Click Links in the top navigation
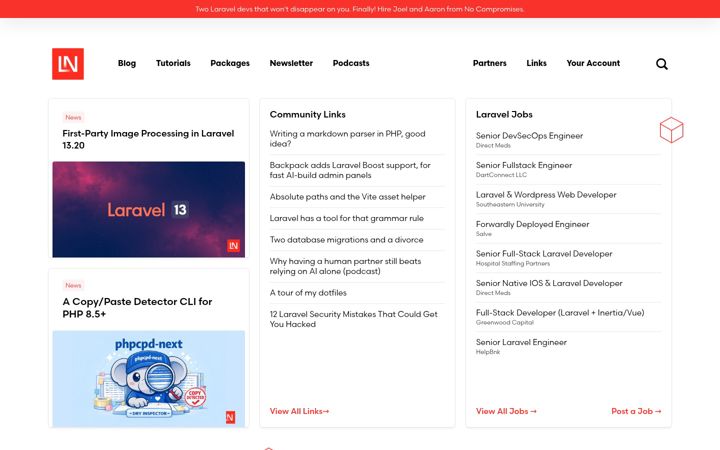The height and width of the screenshot is (450, 720). click(536, 63)
